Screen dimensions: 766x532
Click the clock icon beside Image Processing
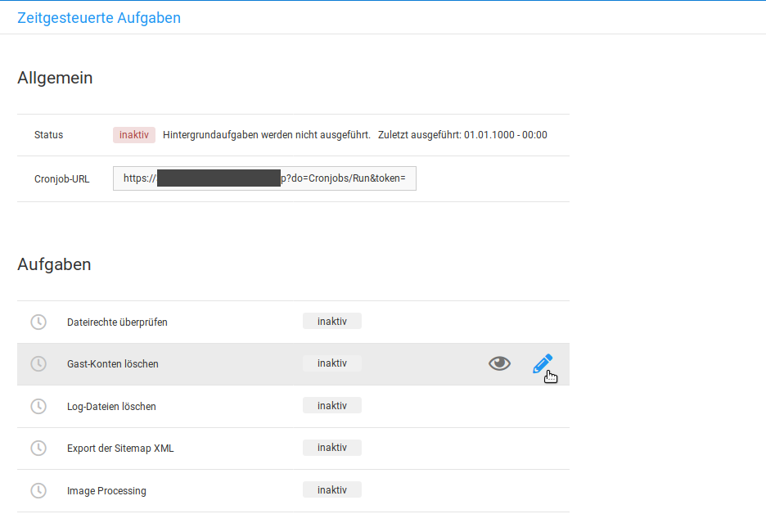(x=38, y=490)
